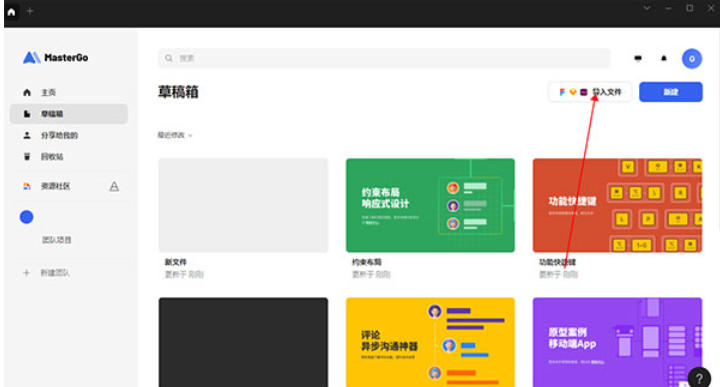Open the message icon next to the bell
The height and width of the screenshot is (387, 720).
point(638,58)
